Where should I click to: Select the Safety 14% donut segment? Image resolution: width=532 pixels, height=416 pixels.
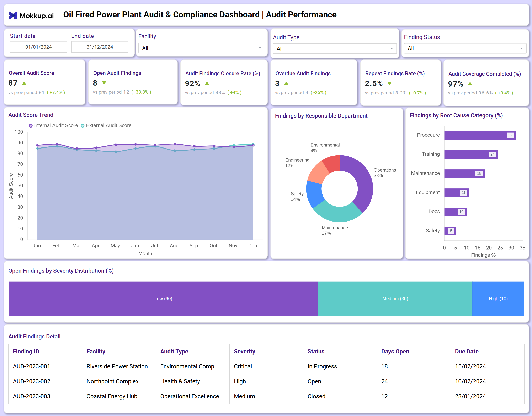coord(314,194)
